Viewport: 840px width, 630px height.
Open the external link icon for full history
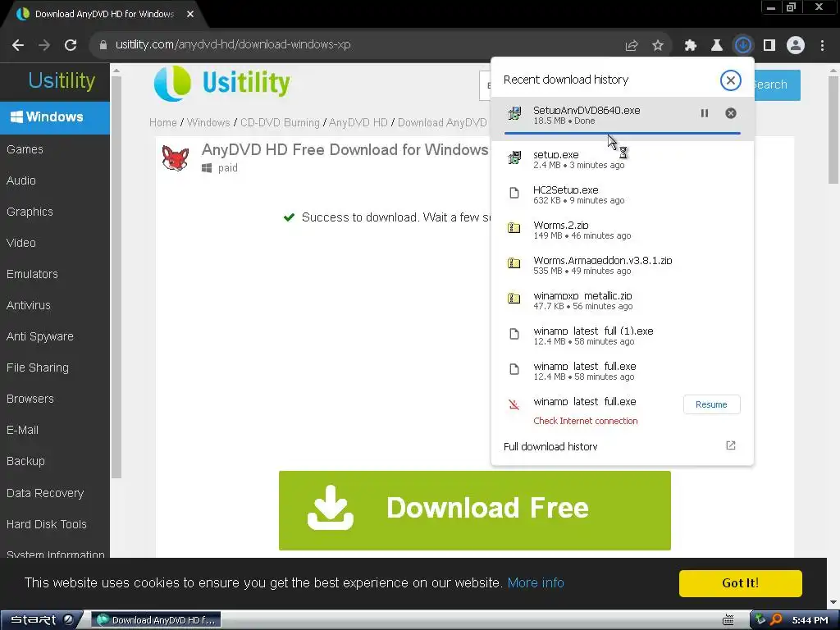[x=731, y=445]
